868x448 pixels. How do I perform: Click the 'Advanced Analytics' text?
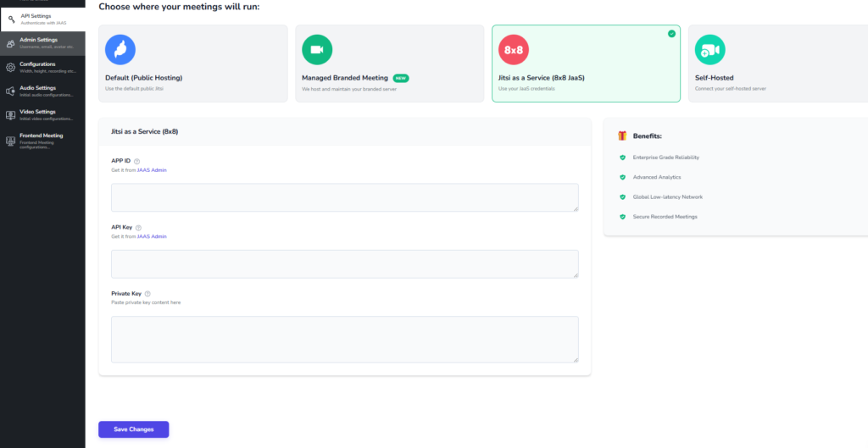(x=657, y=178)
